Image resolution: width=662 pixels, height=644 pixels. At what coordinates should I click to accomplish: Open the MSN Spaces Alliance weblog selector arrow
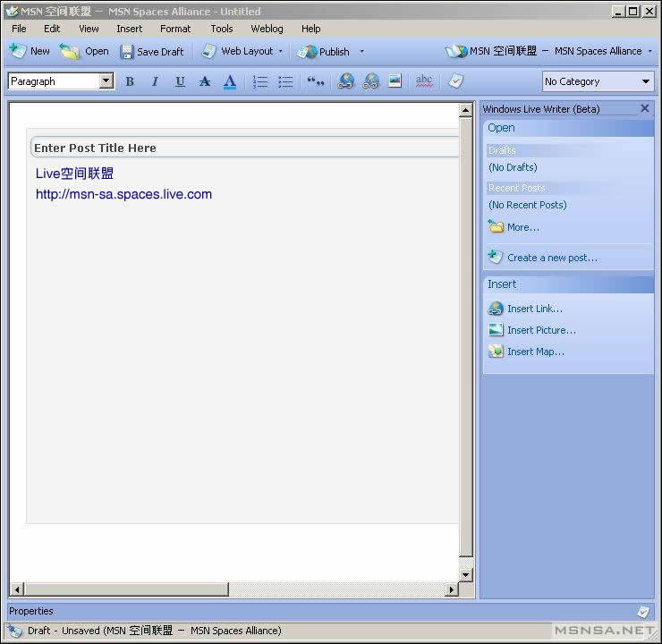(649, 51)
